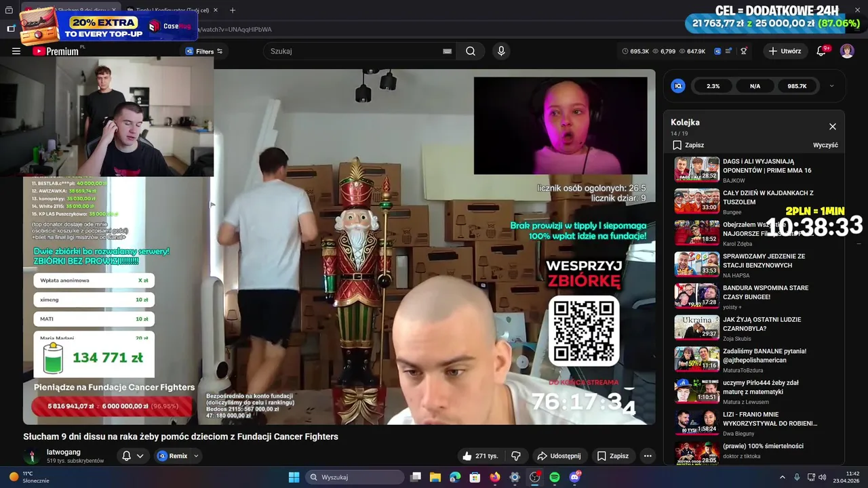The width and height of the screenshot is (868, 488).
Task: Play queue video JAK ŻYJĄ OSTATNI LUDZIE CZARNOBYLA
Action: [x=753, y=327]
